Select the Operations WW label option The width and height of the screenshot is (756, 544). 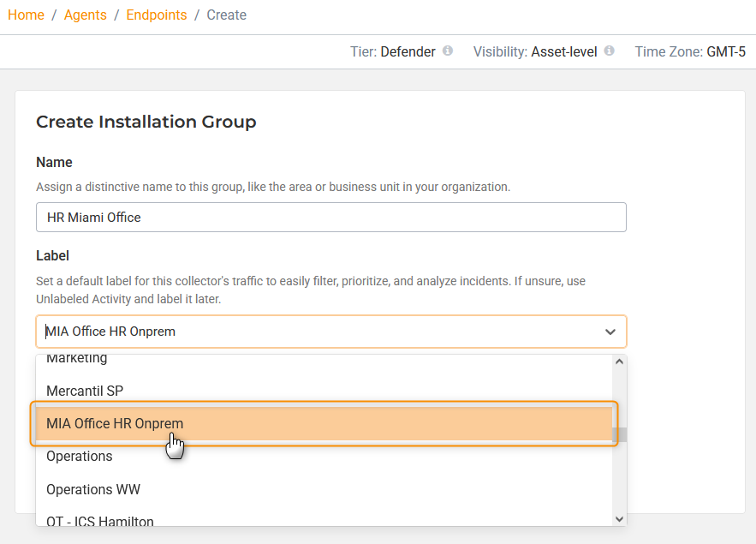pyautogui.click(x=93, y=490)
